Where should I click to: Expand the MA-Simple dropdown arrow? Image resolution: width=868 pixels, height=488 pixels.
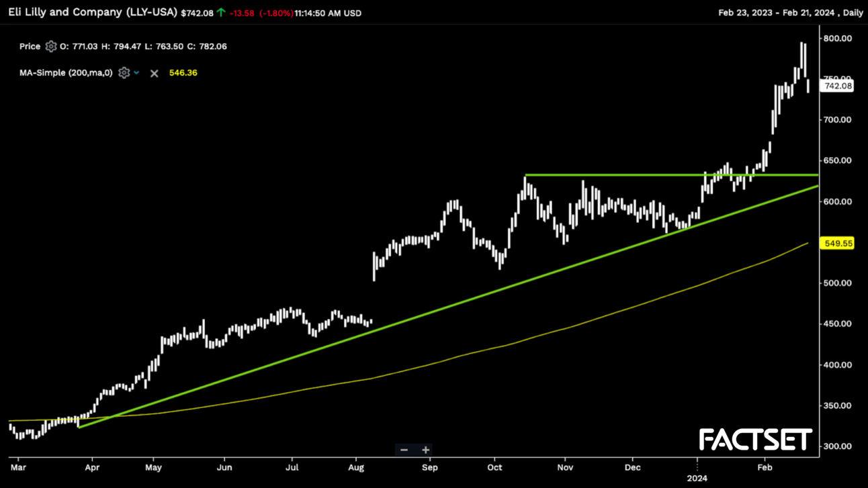136,72
